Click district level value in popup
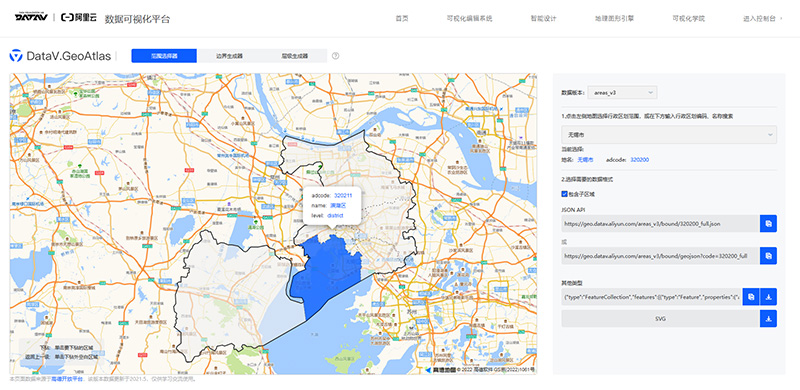Viewport: 800px width, 390px height. point(335,215)
